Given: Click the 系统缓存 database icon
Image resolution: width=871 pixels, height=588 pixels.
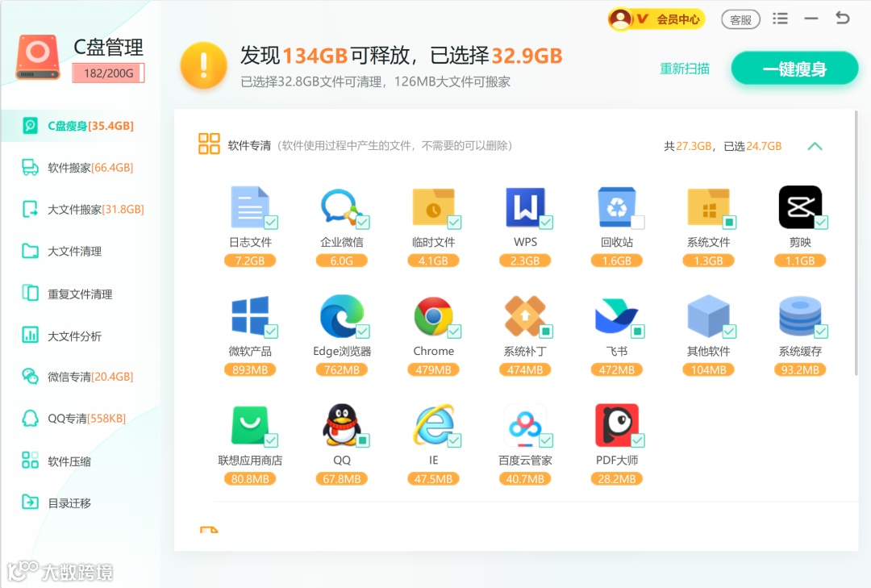Looking at the screenshot, I should pos(800,315).
